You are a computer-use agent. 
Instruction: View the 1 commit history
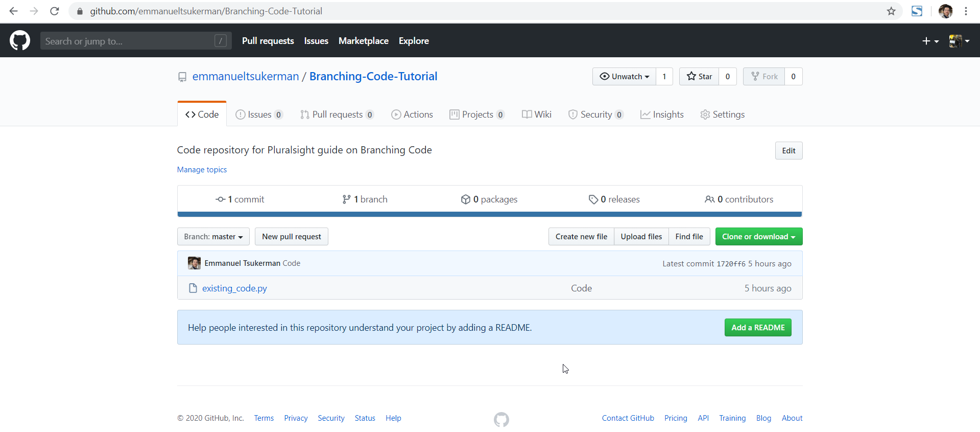pos(240,199)
